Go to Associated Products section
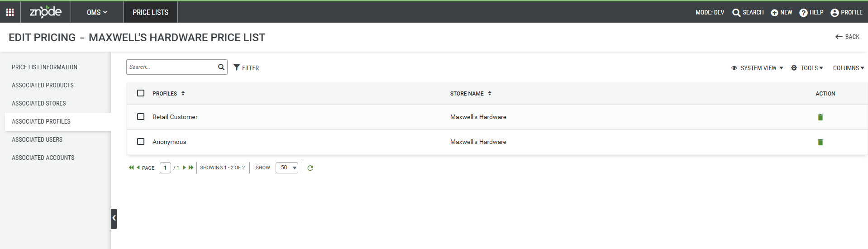 tap(43, 85)
